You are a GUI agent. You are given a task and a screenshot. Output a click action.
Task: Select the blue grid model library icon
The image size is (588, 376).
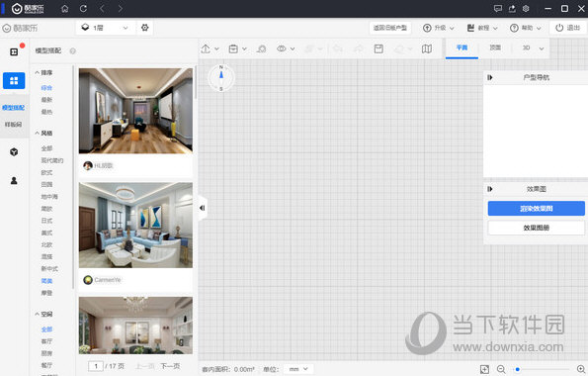tap(14, 80)
